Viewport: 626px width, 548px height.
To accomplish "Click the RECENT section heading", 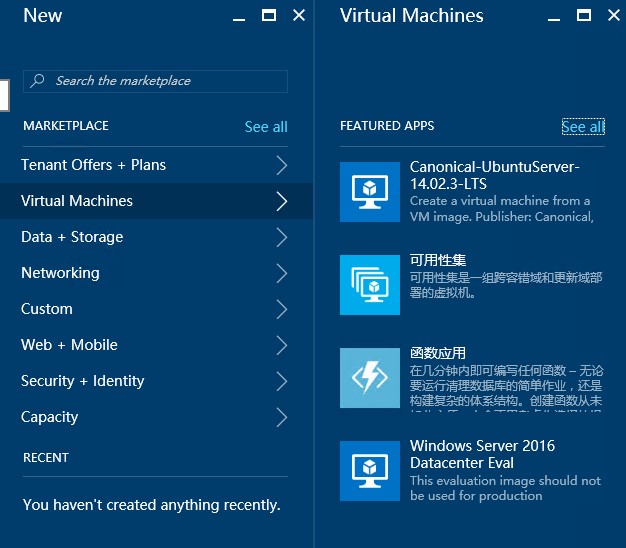I will [x=46, y=458].
